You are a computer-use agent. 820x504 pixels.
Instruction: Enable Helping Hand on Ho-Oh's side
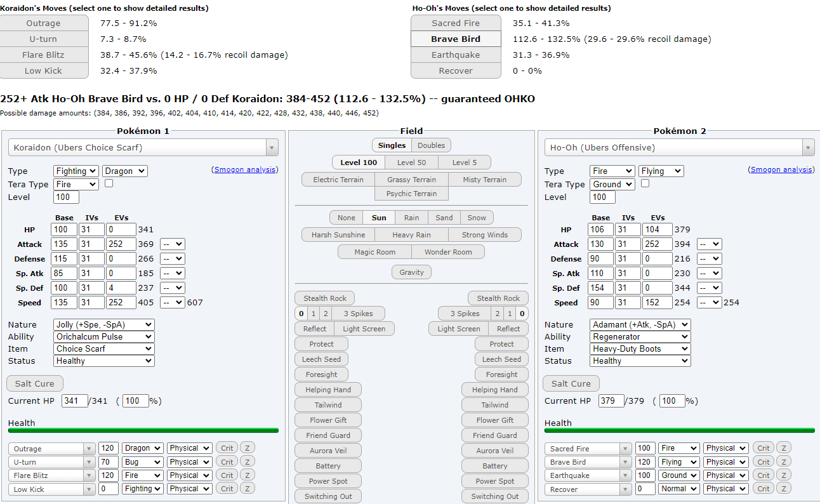495,390
